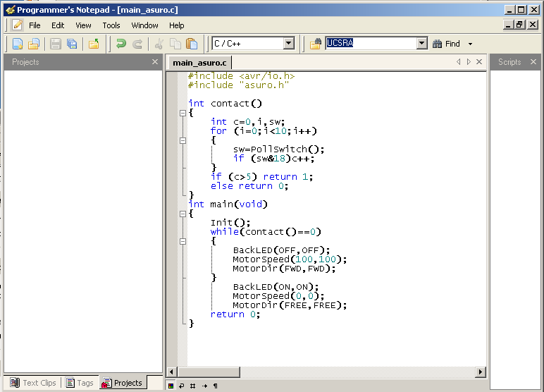Image resolution: width=544 pixels, height=392 pixels.
Task: Click the open project folder icon
Action: click(94, 44)
